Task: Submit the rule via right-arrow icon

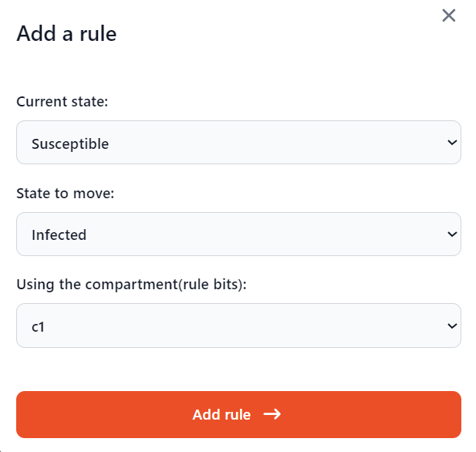Action: click(272, 414)
